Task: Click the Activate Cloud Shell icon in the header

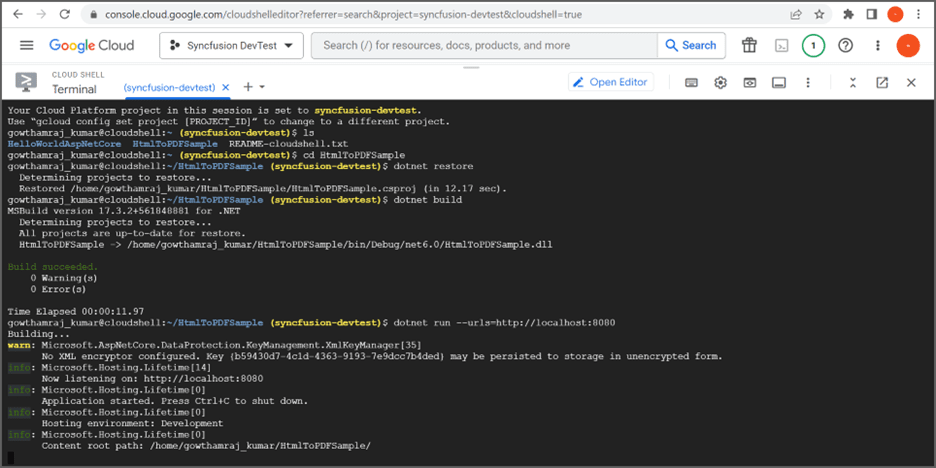Action: pyautogui.click(x=781, y=45)
